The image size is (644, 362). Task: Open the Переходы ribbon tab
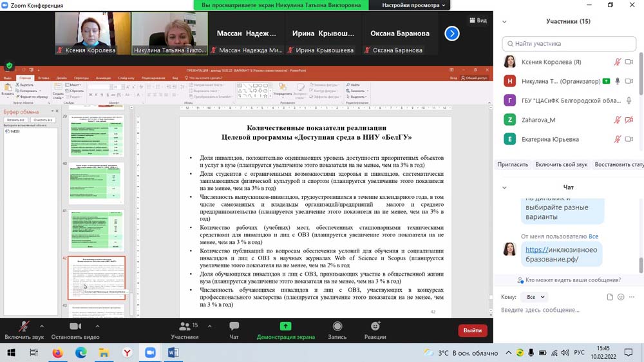click(x=81, y=78)
